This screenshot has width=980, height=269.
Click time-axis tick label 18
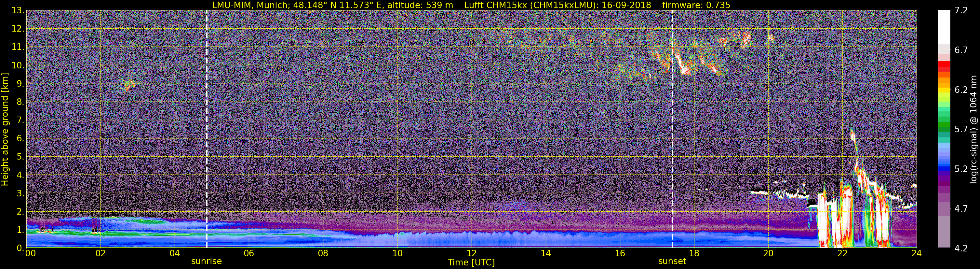tap(694, 254)
